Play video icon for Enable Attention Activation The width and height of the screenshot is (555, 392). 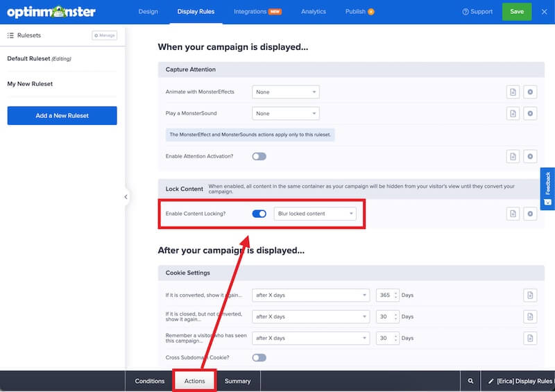tap(530, 157)
